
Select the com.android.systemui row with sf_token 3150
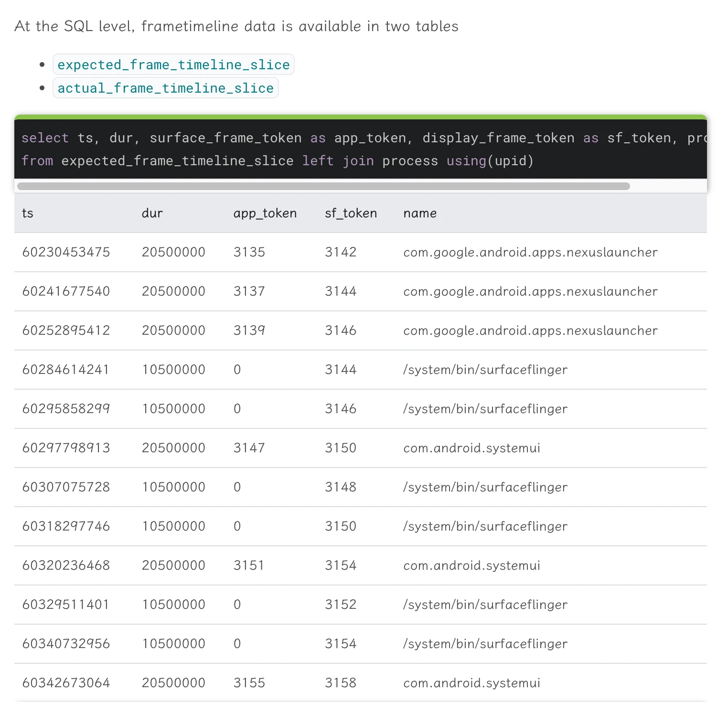click(471, 448)
